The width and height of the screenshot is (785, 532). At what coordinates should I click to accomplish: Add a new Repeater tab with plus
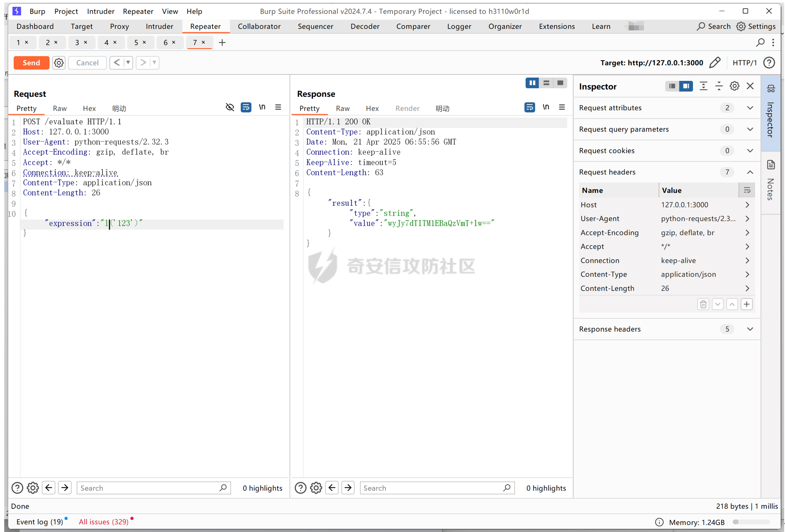(222, 42)
